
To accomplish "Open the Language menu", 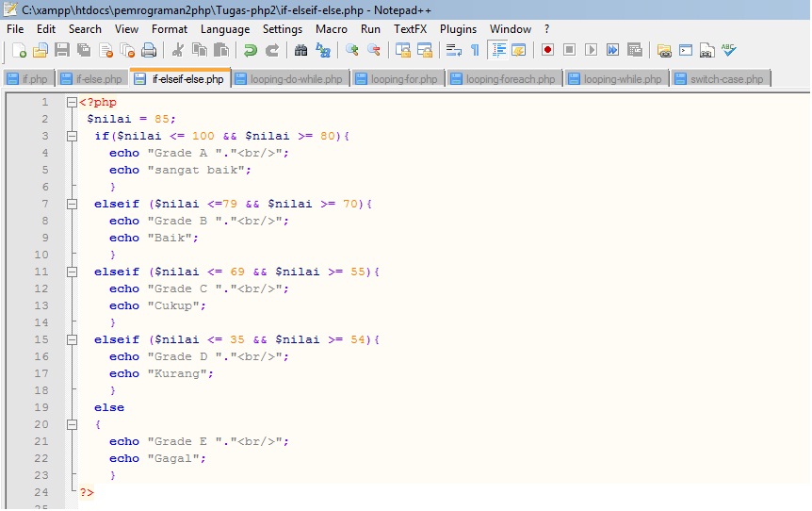I will point(225,29).
